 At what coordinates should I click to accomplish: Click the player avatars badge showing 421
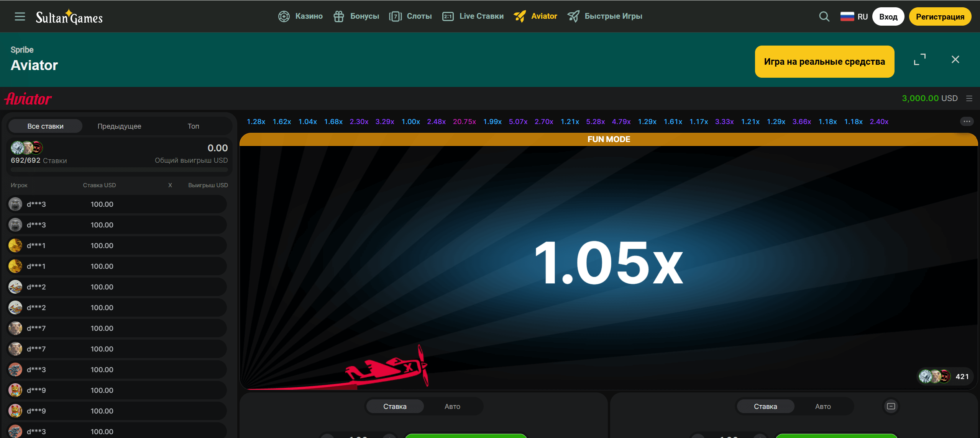click(944, 376)
